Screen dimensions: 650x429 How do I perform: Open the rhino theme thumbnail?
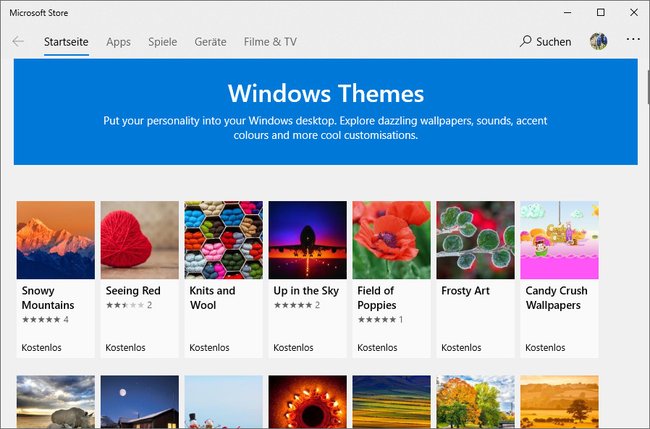coord(56,402)
